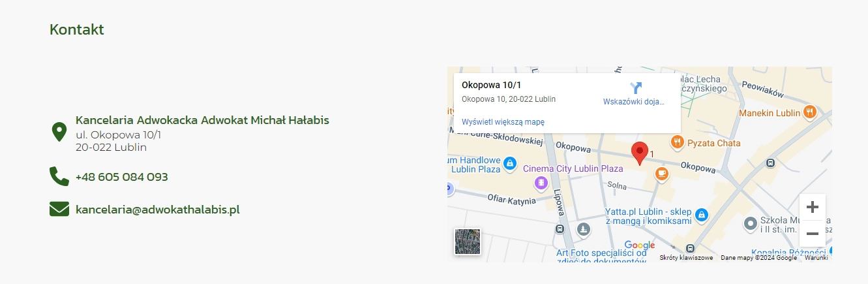Click Yatta.pl shop bag marker icon
This screenshot has width=868, height=284.
coord(701,214)
